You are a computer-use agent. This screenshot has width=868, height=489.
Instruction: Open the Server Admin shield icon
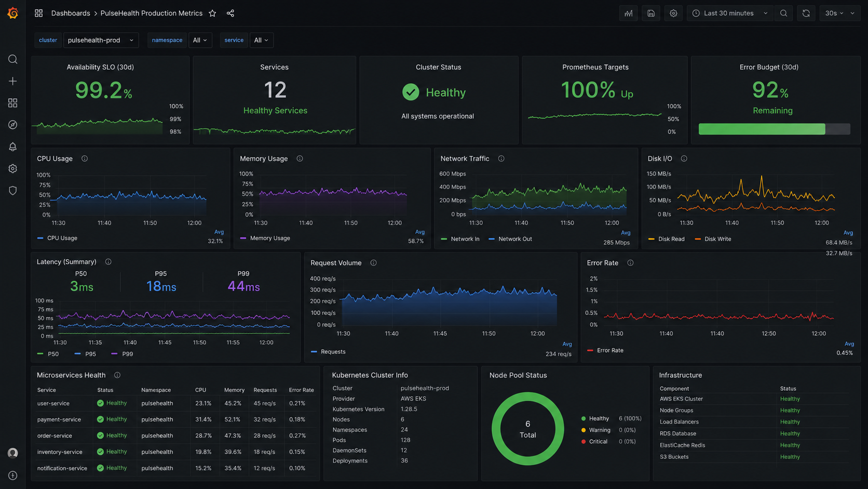(13, 191)
